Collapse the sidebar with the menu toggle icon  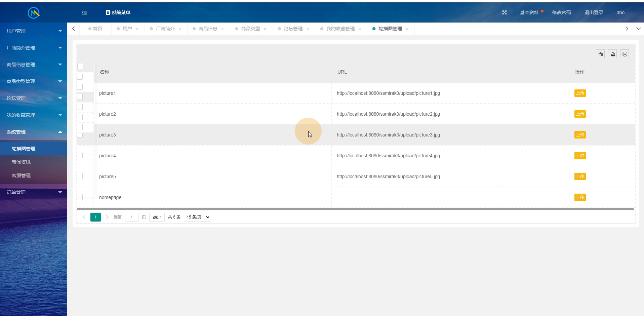click(84, 12)
